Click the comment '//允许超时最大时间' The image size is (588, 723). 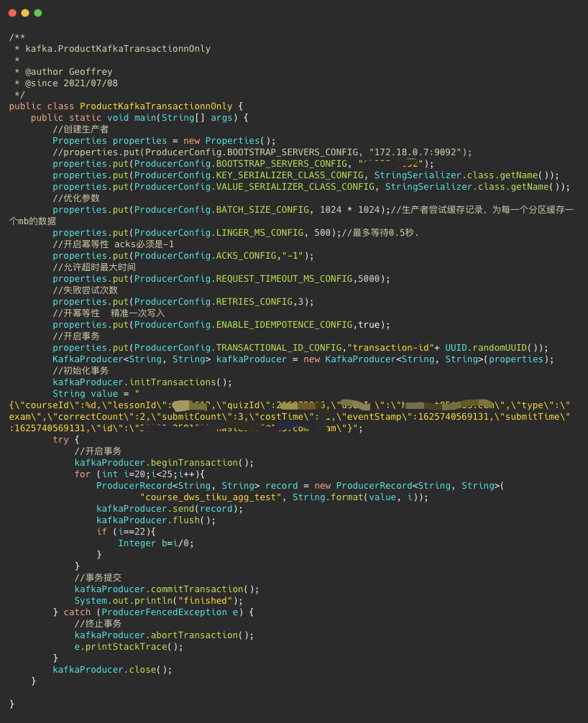coord(94,267)
